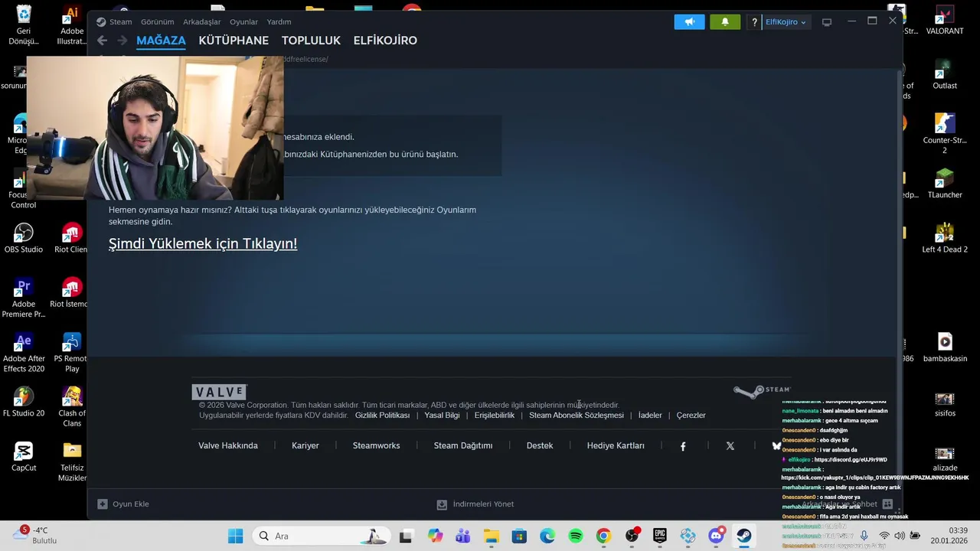Click the question mark help icon

coord(754,22)
